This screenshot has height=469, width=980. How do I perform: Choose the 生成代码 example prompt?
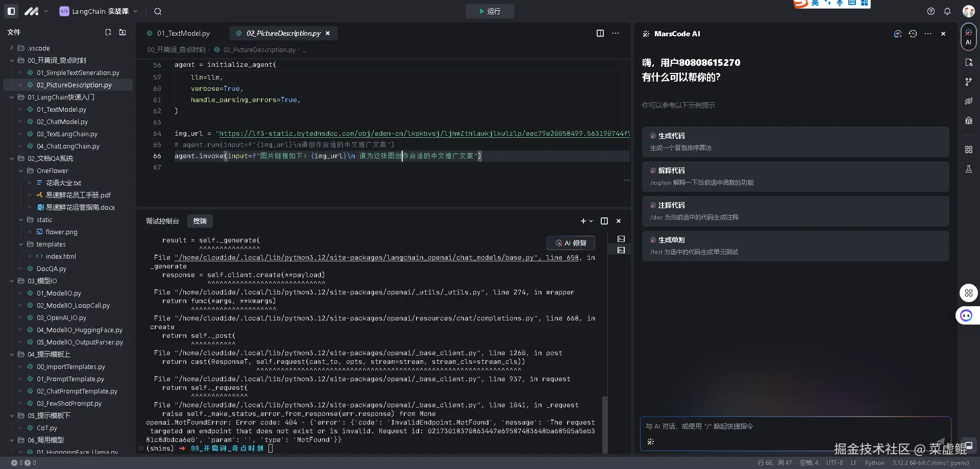(795, 142)
